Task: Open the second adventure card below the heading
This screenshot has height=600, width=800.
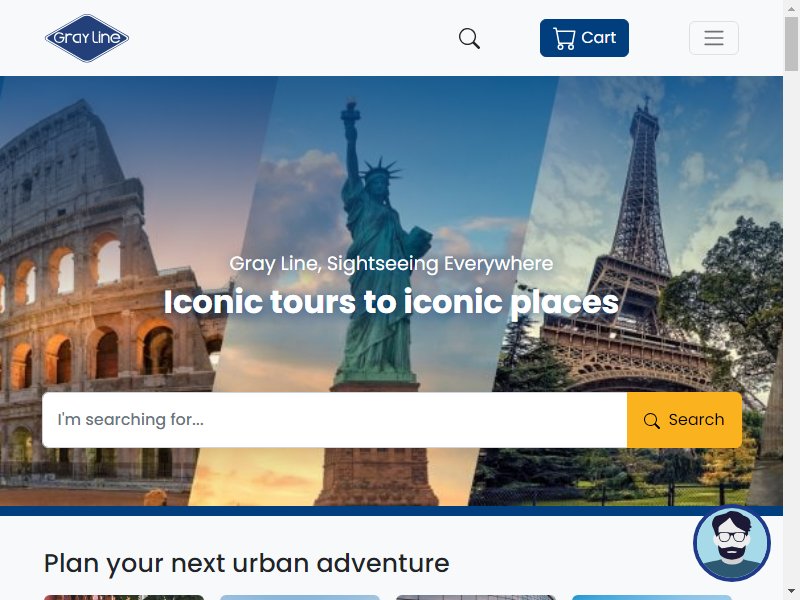Action: coord(300,597)
